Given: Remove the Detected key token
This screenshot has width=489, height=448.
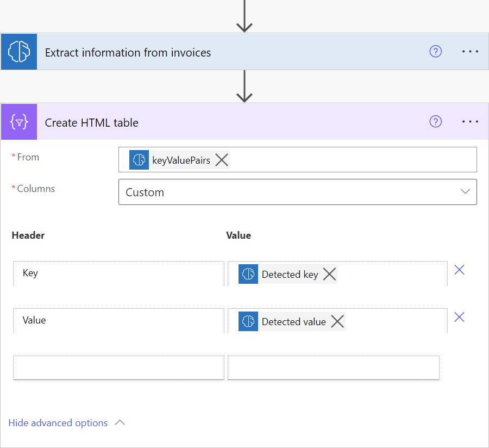Looking at the screenshot, I should coord(329,274).
